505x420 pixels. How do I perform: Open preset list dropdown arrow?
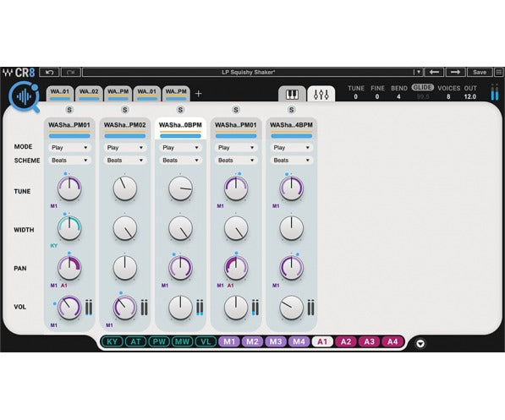(418, 72)
